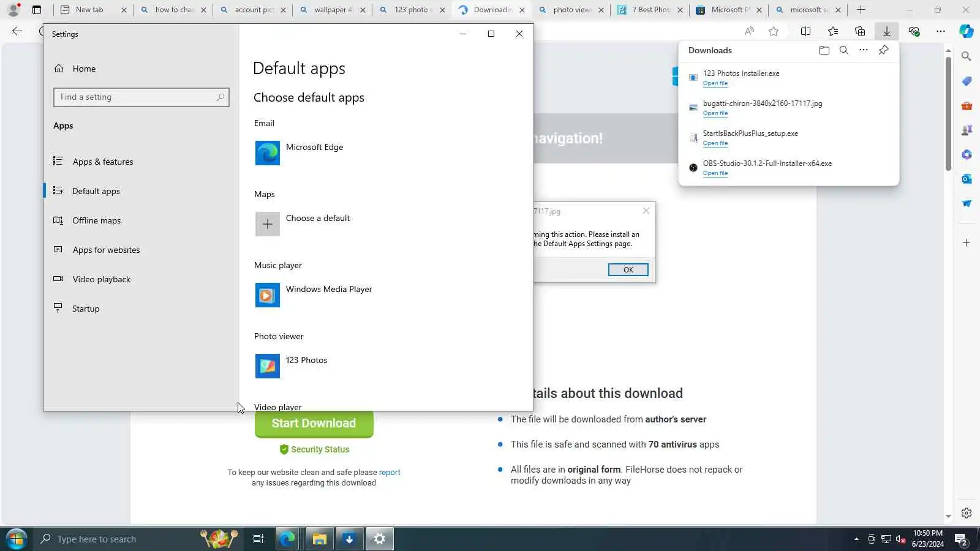Image resolution: width=980 pixels, height=551 pixels.
Task: Open a new browser tab plus button
Action: (x=861, y=10)
